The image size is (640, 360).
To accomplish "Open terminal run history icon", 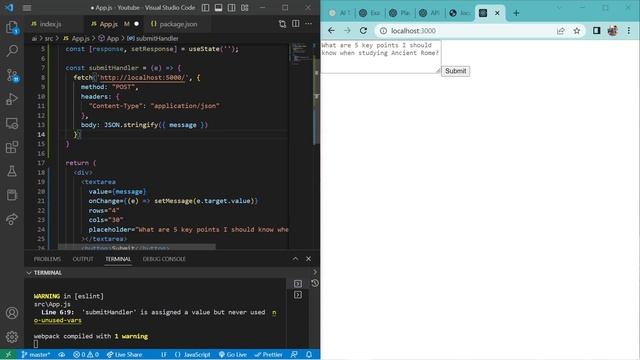I will (315, 283).
